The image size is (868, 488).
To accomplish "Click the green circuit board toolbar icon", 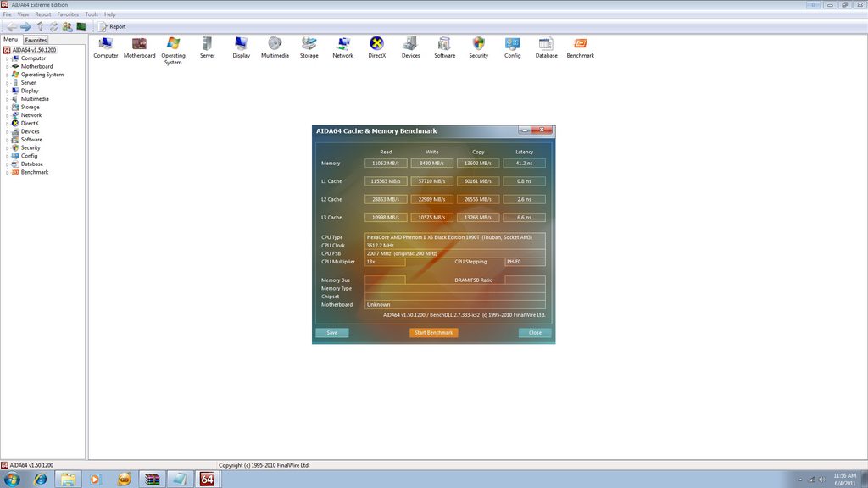I will point(81,26).
